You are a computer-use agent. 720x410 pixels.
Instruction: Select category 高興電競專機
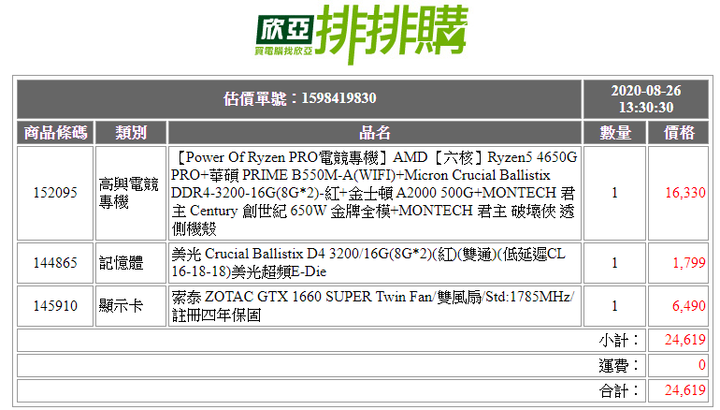(129, 193)
